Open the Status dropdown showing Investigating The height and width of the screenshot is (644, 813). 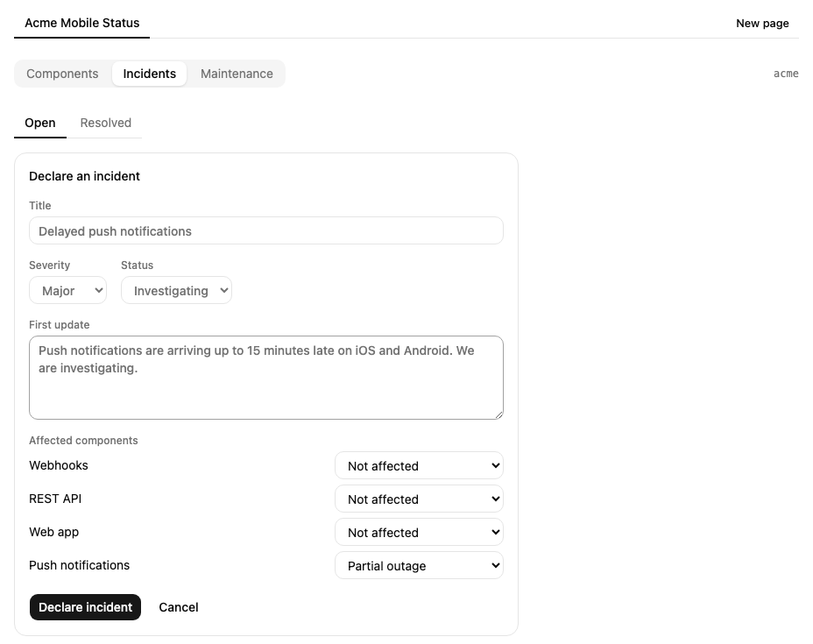pyautogui.click(x=176, y=290)
